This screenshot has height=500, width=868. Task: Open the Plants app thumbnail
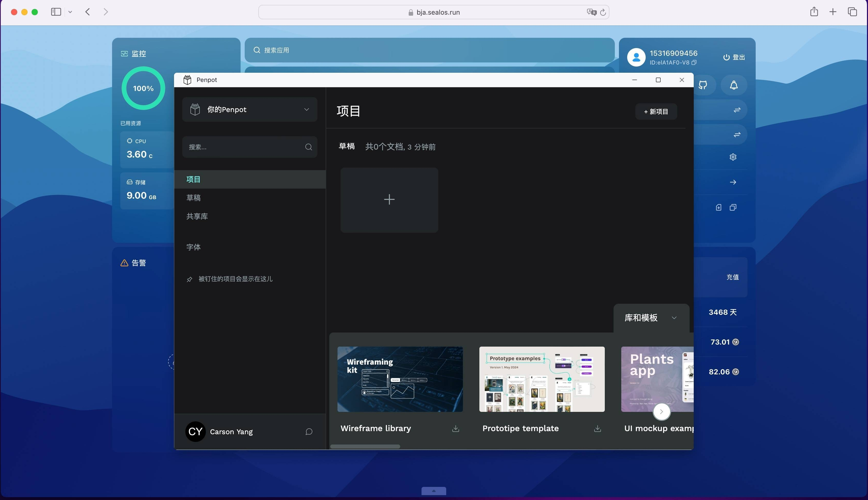(657, 379)
